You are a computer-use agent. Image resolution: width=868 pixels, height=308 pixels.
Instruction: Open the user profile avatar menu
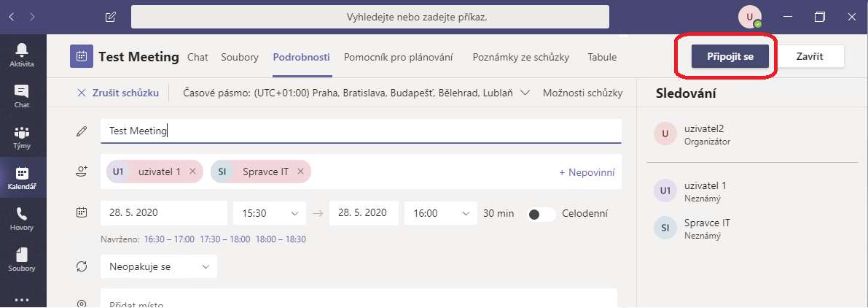coord(749,16)
